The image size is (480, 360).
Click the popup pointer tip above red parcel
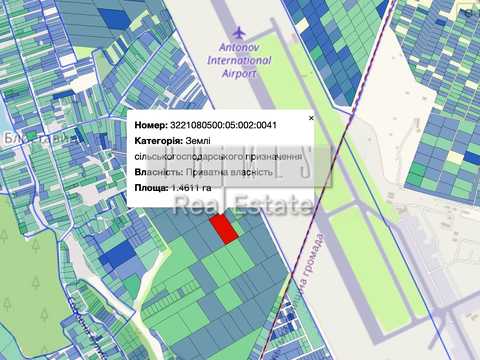click(x=221, y=212)
